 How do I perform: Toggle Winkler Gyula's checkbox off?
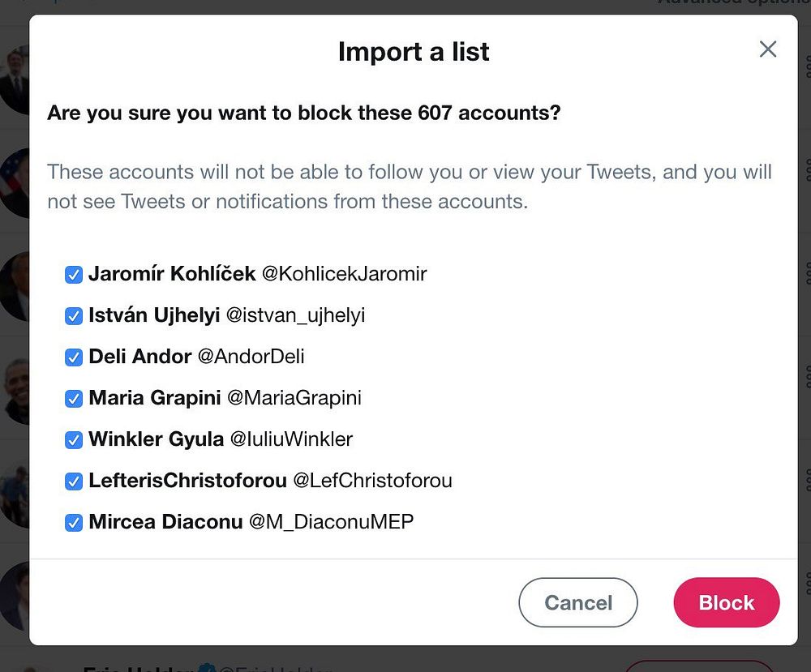(74, 440)
